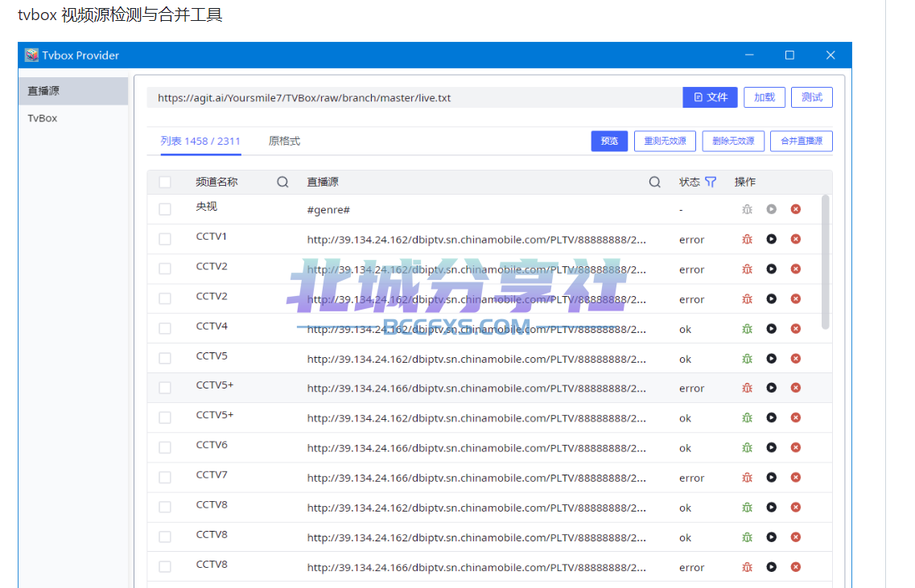The image size is (915, 588).
Task: Check the CCTV7 row checkbox
Action: (x=165, y=478)
